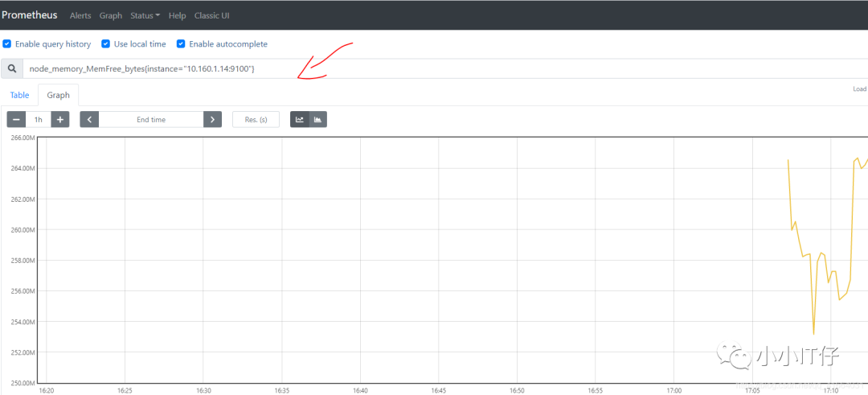Go to the next end time with right chevron
Image resolution: width=868 pixels, height=395 pixels.
click(x=212, y=120)
